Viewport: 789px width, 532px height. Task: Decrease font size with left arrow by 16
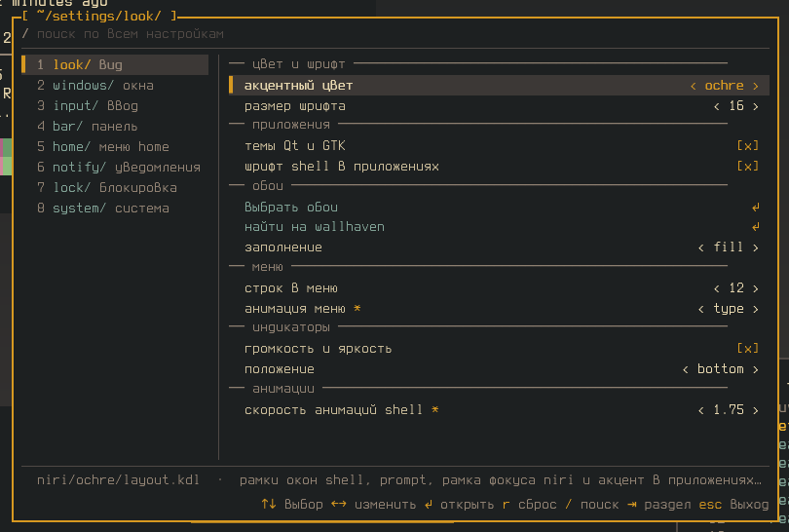(x=717, y=107)
